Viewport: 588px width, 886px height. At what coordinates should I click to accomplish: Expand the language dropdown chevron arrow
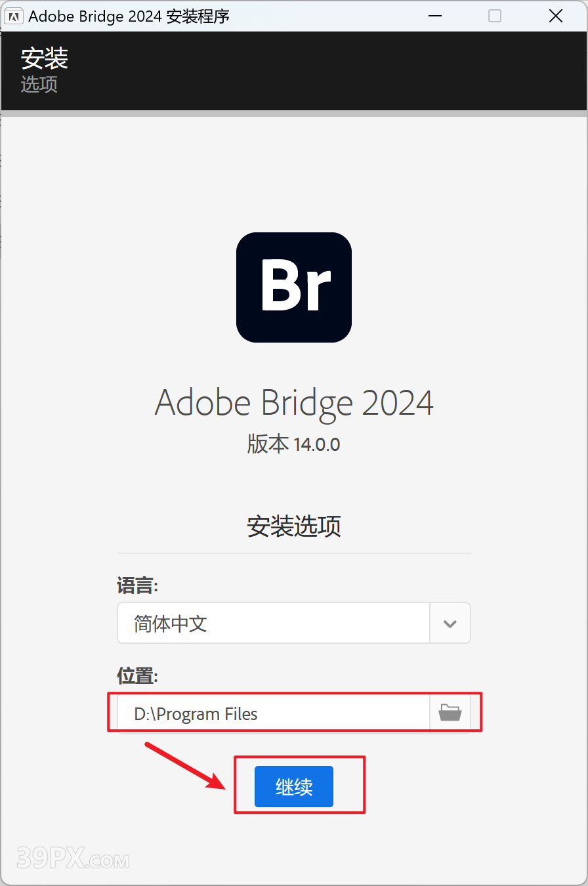click(450, 623)
